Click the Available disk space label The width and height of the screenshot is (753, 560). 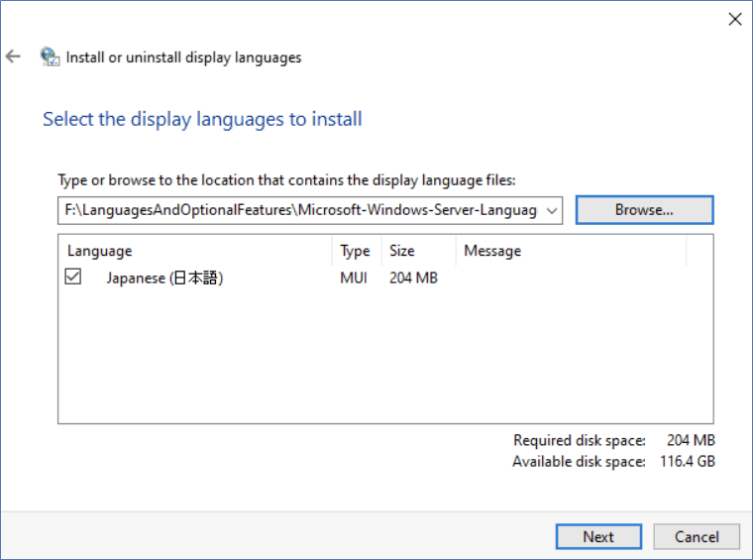(x=580, y=462)
